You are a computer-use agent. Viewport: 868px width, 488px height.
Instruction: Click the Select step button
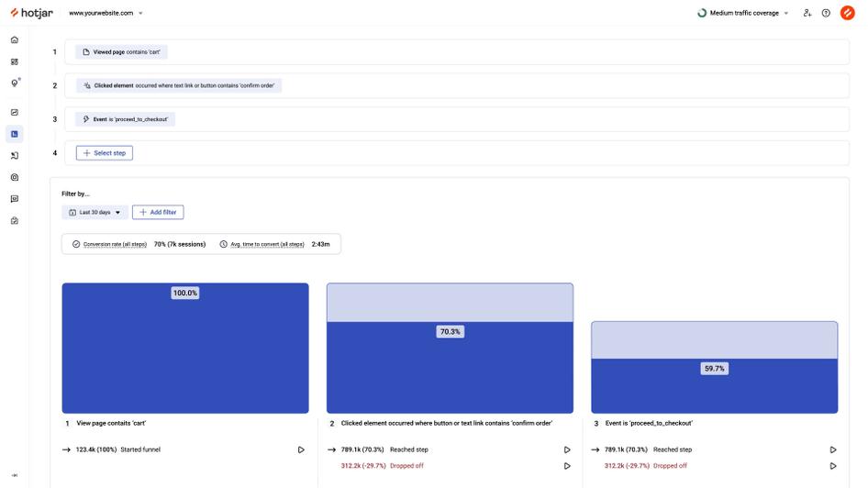point(105,153)
